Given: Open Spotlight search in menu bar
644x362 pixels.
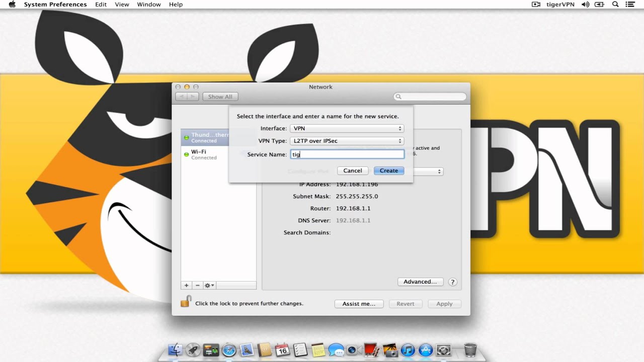Looking at the screenshot, I should tap(615, 5).
